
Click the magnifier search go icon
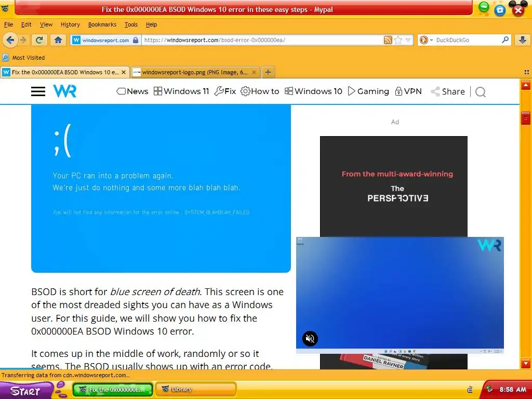click(505, 39)
